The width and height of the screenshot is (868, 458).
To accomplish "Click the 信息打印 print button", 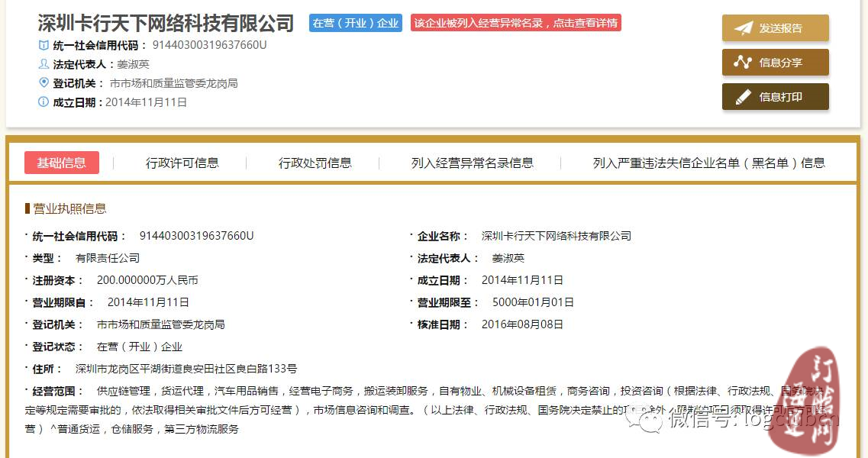I will tap(775, 96).
